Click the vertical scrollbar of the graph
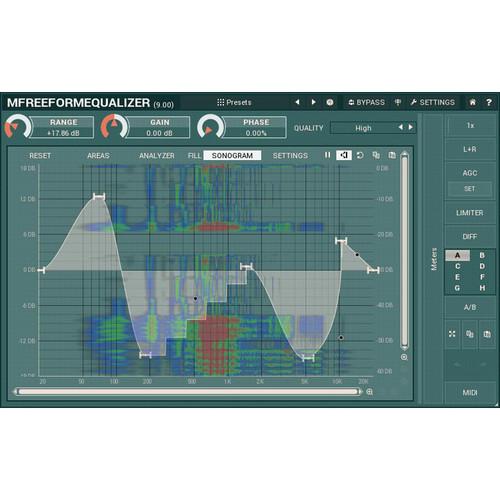This screenshot has height=500, width=500. (404, 251)
